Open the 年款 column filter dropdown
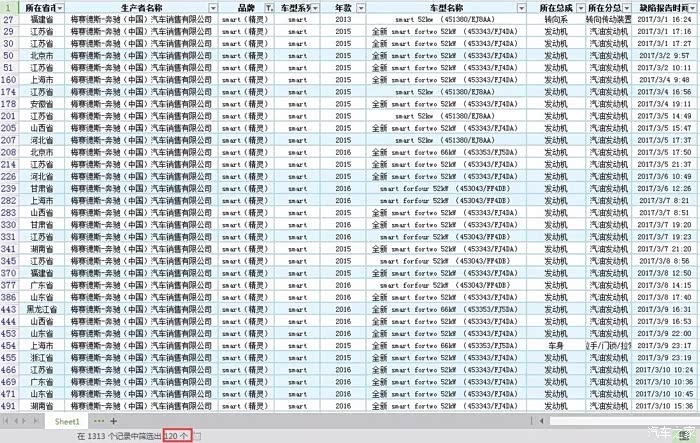 coord(361,8)
